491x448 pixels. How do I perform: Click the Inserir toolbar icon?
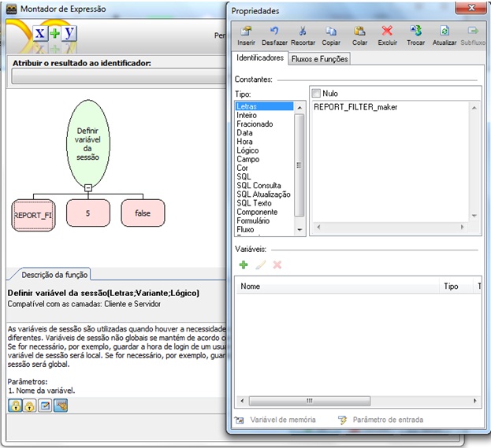246,31
